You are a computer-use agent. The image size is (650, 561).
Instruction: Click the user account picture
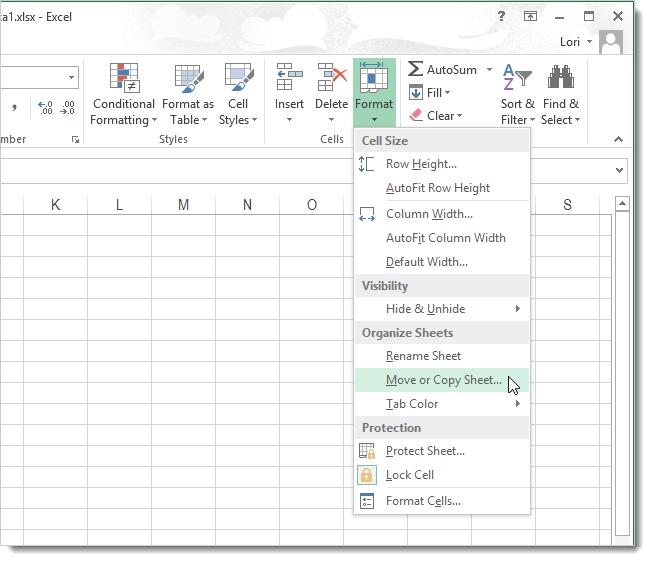point(611,42)
